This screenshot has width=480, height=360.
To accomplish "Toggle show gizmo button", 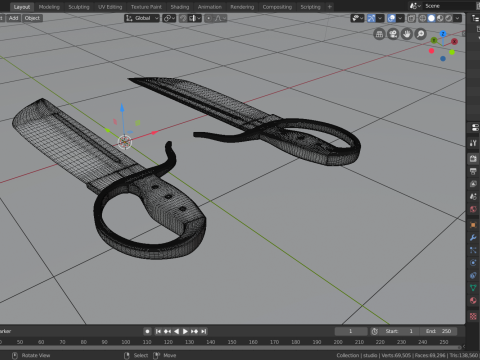I will [371, 18].
